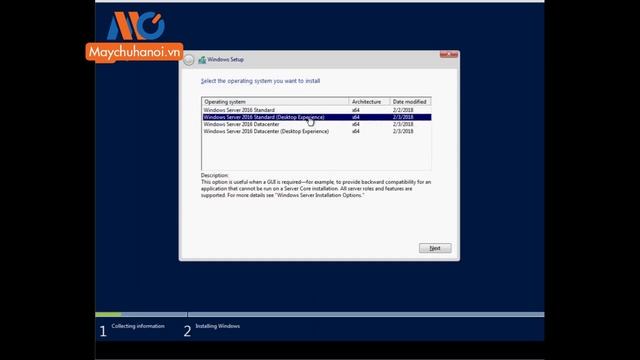Click the Next button
The image size is (640, 360).
435,248
